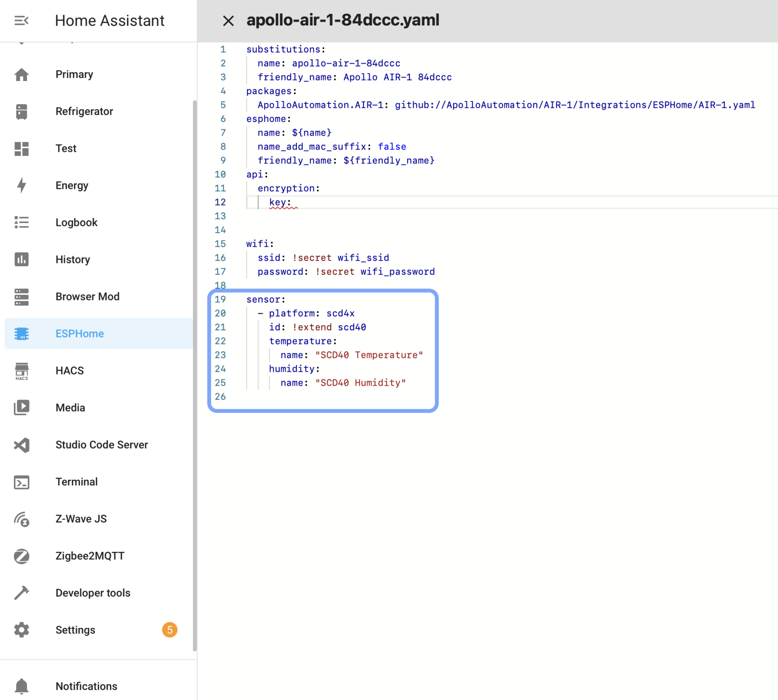This screenshot has width=778, height=700.
Task: Click the Home Assistant title
Action: [x=110, y=20]
